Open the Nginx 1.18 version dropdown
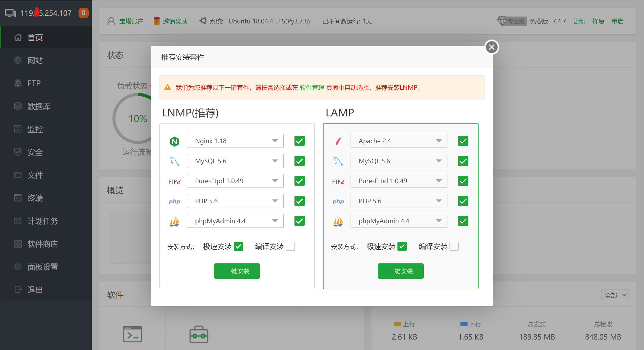 pyautogui.click(x=235, y=141)
